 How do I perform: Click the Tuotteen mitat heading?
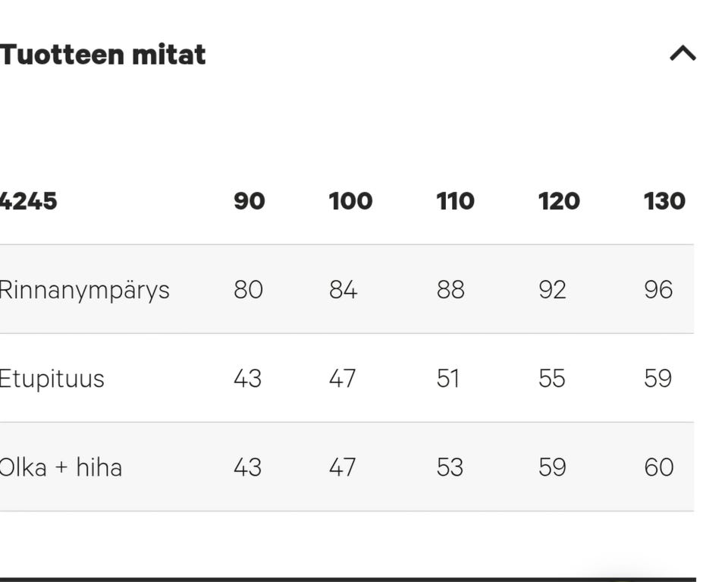click(102, 55)
